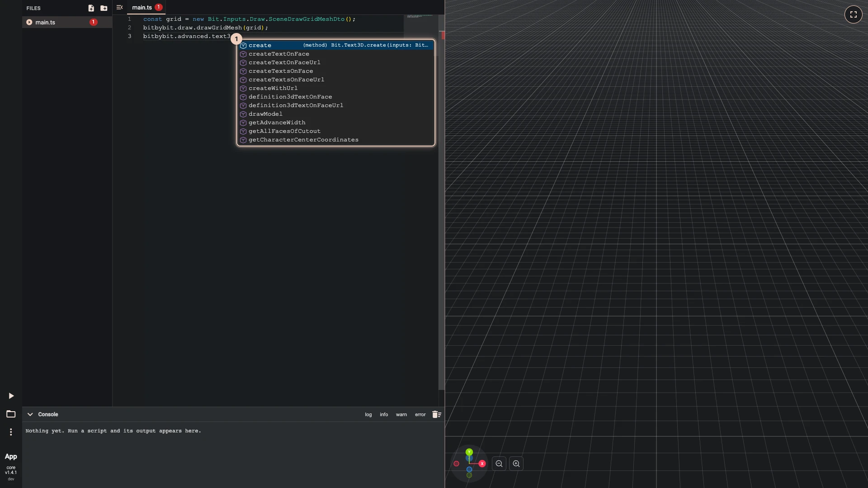Select definition3dTextOnFaceUrl suggestion
The height and width of the screenshot is (488, 868).
point(336,105)
